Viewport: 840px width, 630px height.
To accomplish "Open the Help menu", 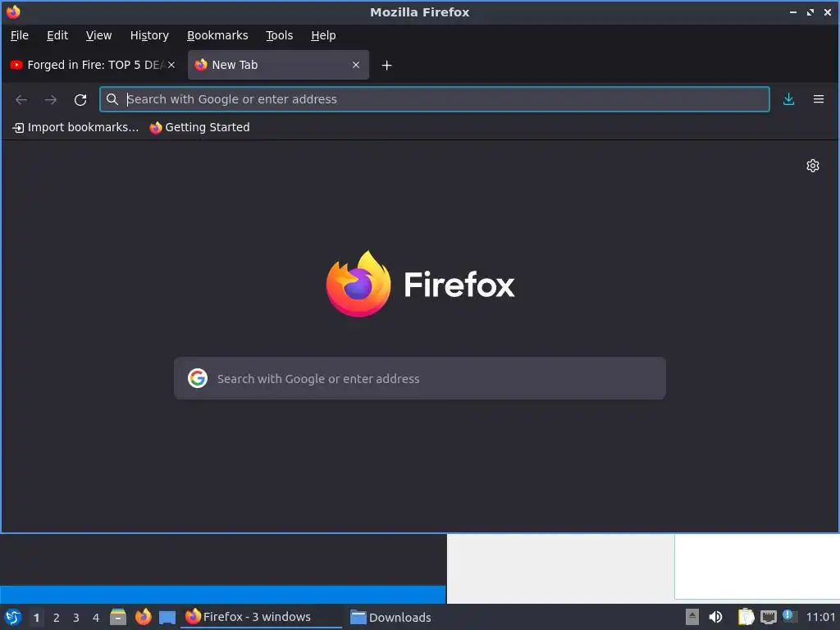I will point(323,35).
